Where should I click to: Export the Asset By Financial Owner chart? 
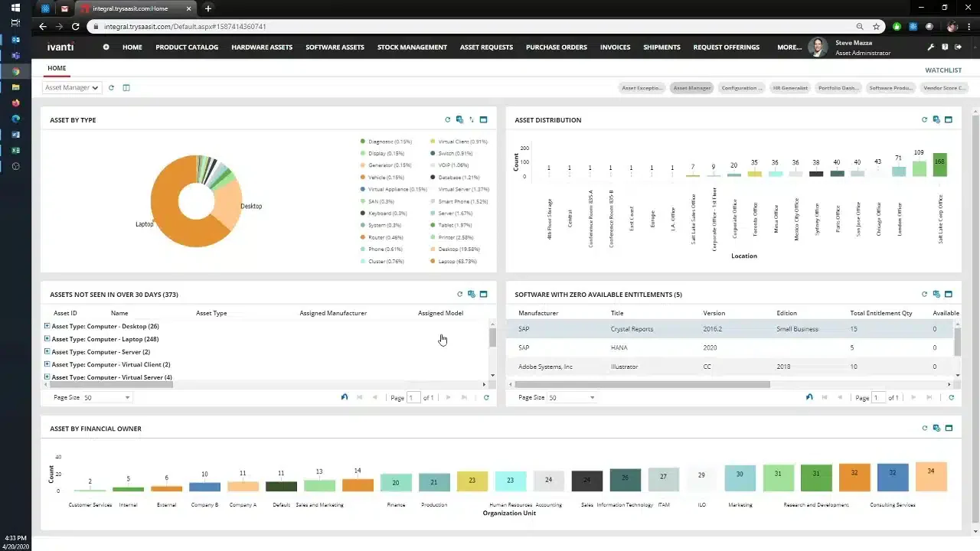936,429
